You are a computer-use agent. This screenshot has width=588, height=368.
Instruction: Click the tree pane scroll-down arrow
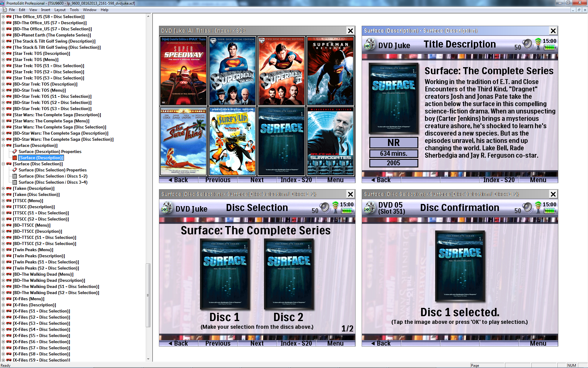[x=148, y=359]
